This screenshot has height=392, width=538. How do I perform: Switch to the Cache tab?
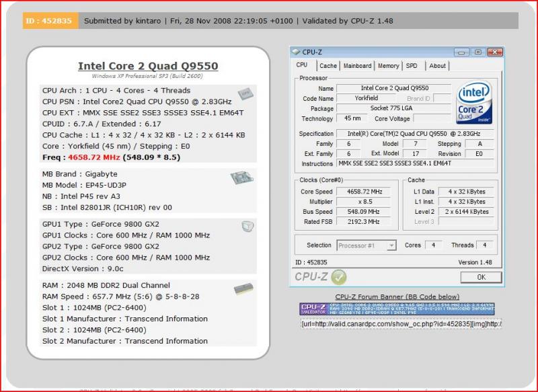[328, 66]
